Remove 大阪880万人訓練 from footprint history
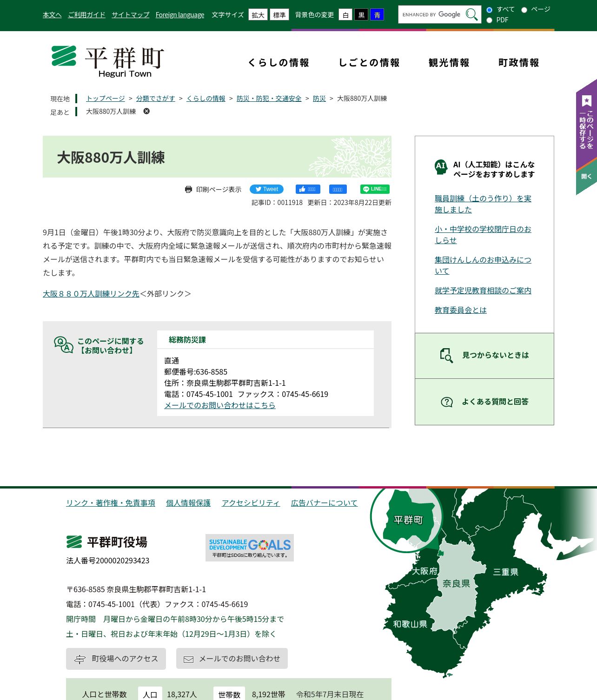The image size is (597, 700). point(146,111)
